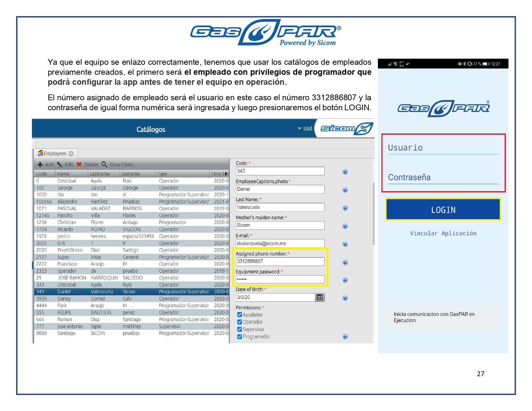
Task: Click the root user link
Action: pos(308,128)
